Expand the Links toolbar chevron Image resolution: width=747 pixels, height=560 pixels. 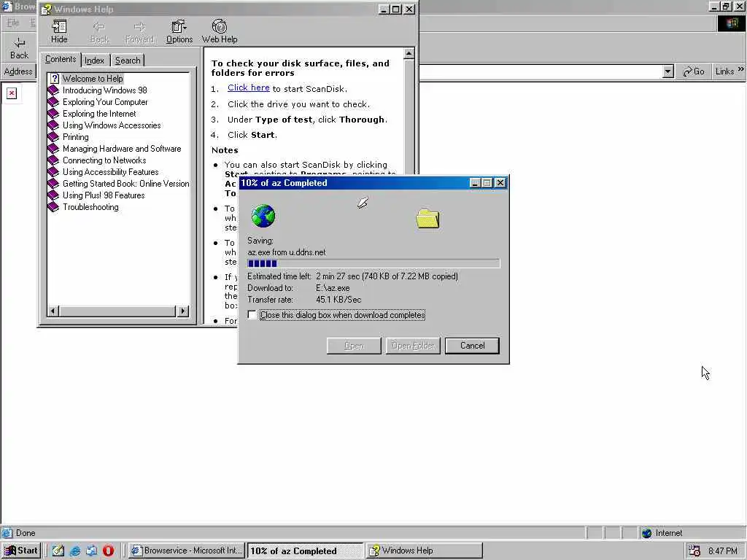click(x=741, y=69)
